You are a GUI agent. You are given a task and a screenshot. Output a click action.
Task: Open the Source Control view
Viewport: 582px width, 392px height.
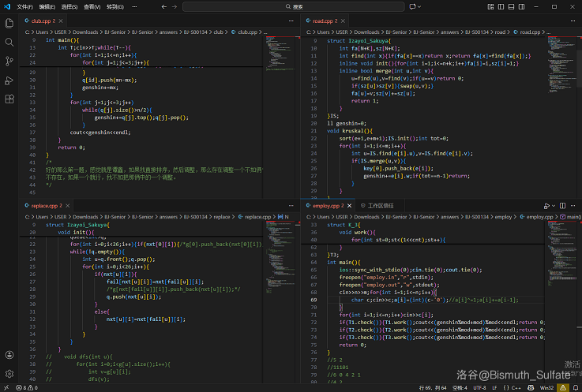coord(9,62)
